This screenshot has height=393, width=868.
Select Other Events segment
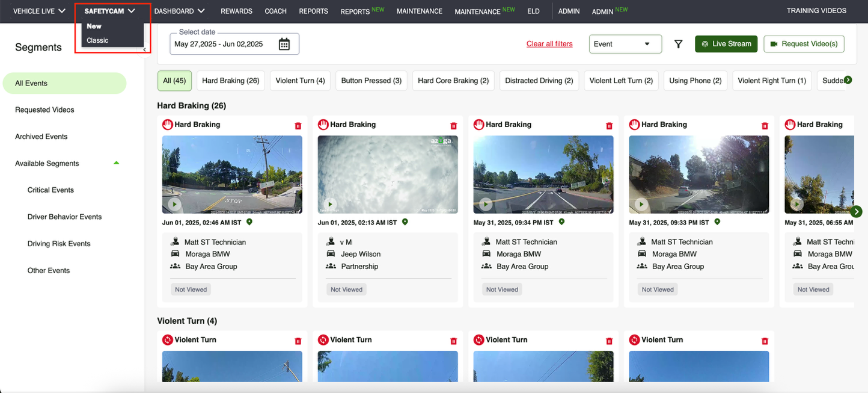click(49, 271)
